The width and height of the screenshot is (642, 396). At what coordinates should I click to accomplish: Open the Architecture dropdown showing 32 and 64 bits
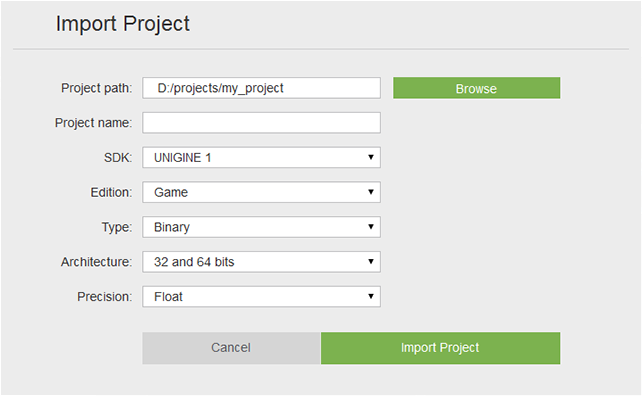[261, 262]
